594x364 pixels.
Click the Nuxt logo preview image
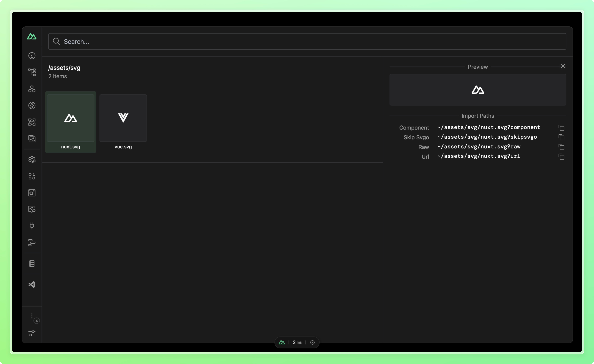coord(478,90)
